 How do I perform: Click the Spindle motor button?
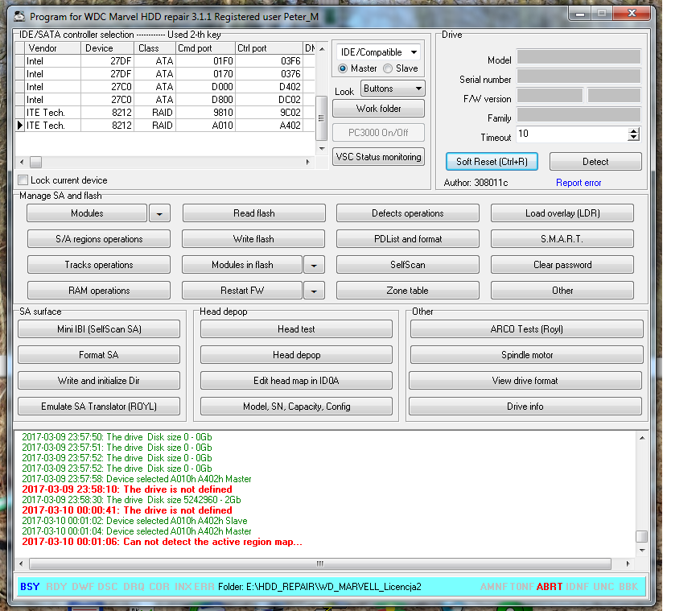(527, 355)
